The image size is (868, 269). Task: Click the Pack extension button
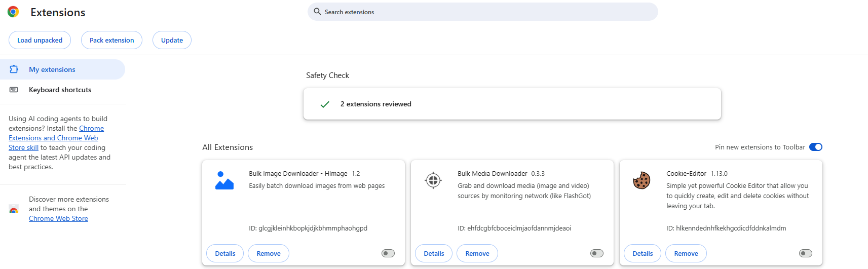pos(111,40)
